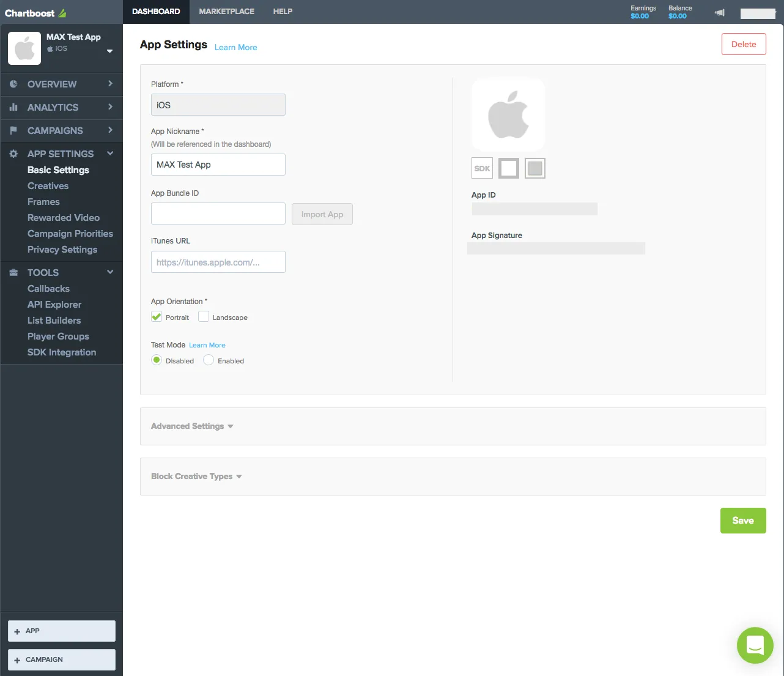Open Campaign Priorities page

coord(70,234)
